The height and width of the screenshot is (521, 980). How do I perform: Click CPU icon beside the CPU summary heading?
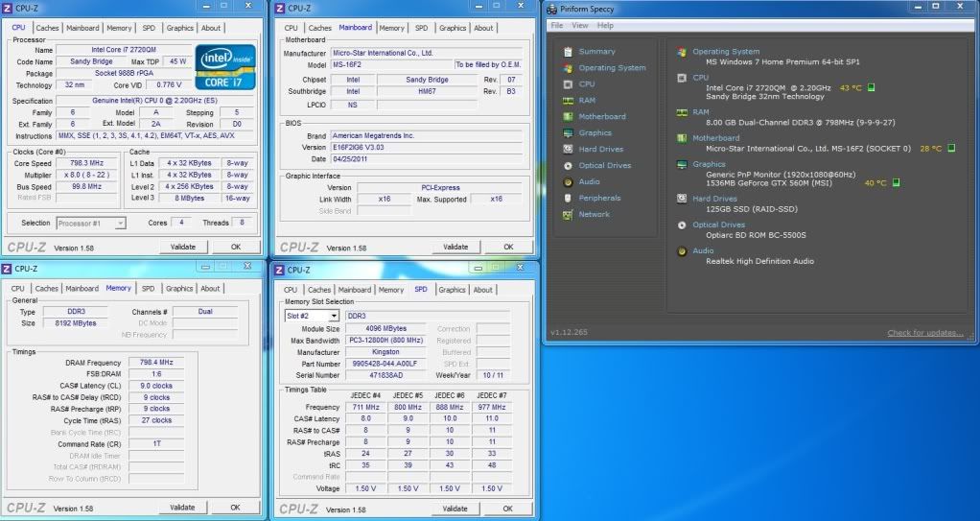pos(681,78)
